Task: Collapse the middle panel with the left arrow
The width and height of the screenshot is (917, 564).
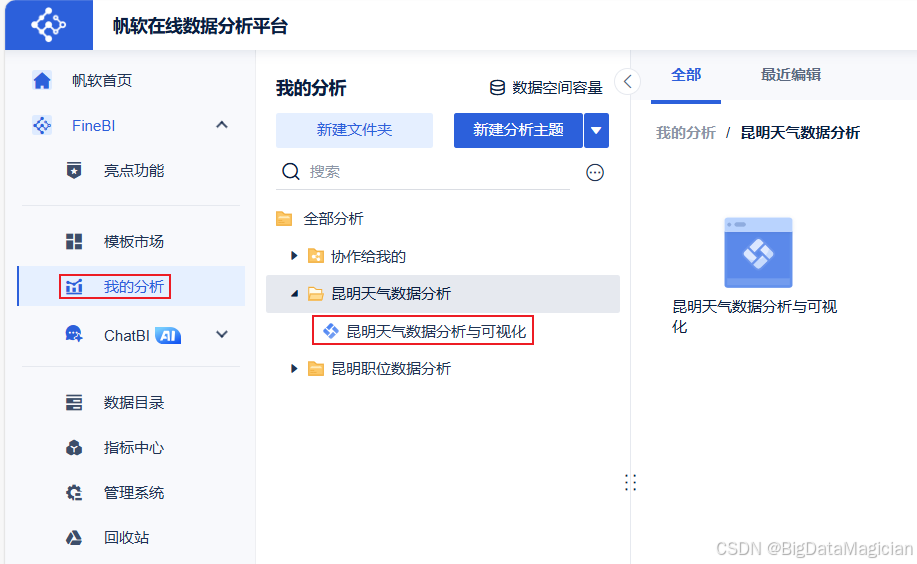Action: (628, 81)
